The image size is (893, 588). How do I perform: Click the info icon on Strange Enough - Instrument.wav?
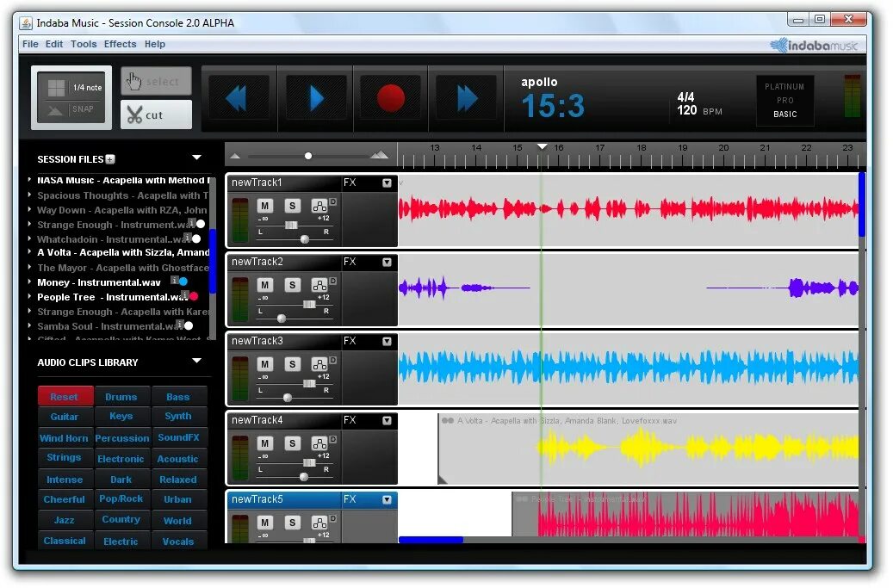pos(193,224)
